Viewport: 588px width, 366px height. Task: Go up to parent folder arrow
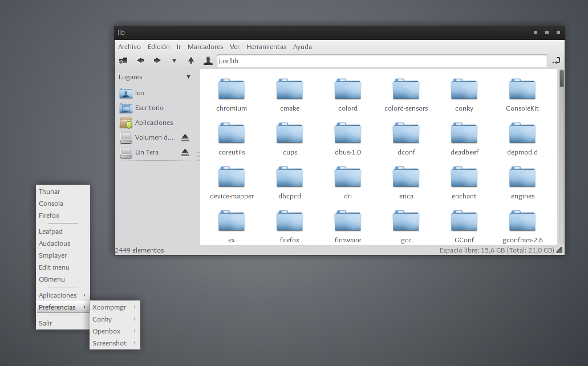coord(191,60)
